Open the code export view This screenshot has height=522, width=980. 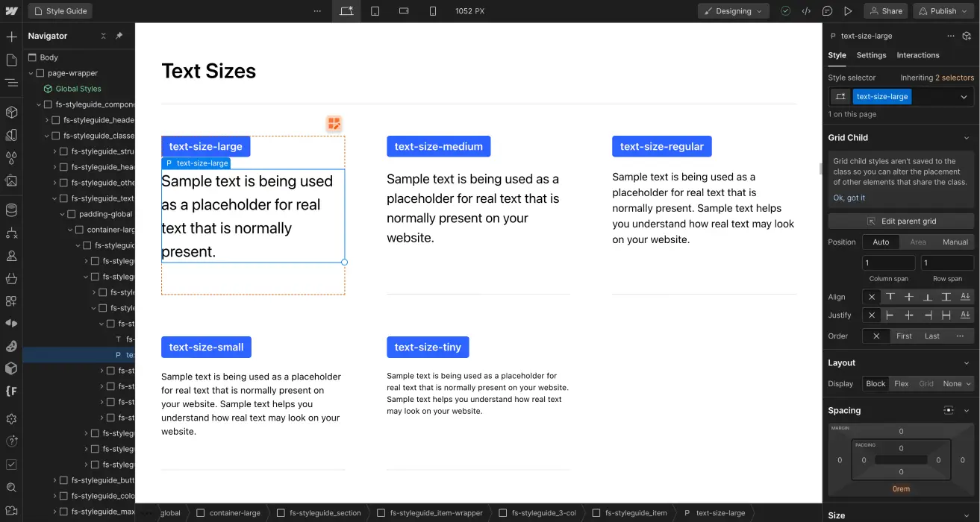pyautogui.click(x=806, y=10)
